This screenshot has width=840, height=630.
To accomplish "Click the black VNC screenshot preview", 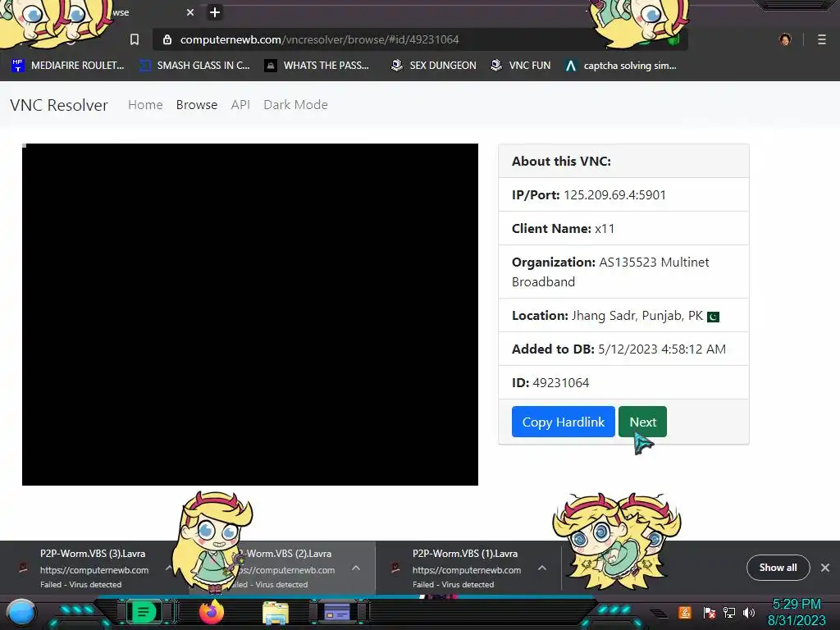I will tap(250, 314).
